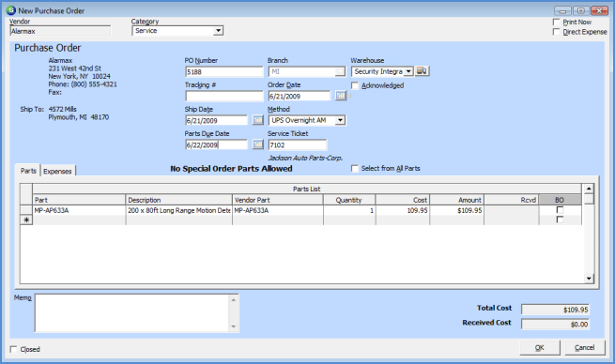
Task: Click parts list scrollbar up arrow
Action: point(589,189)
